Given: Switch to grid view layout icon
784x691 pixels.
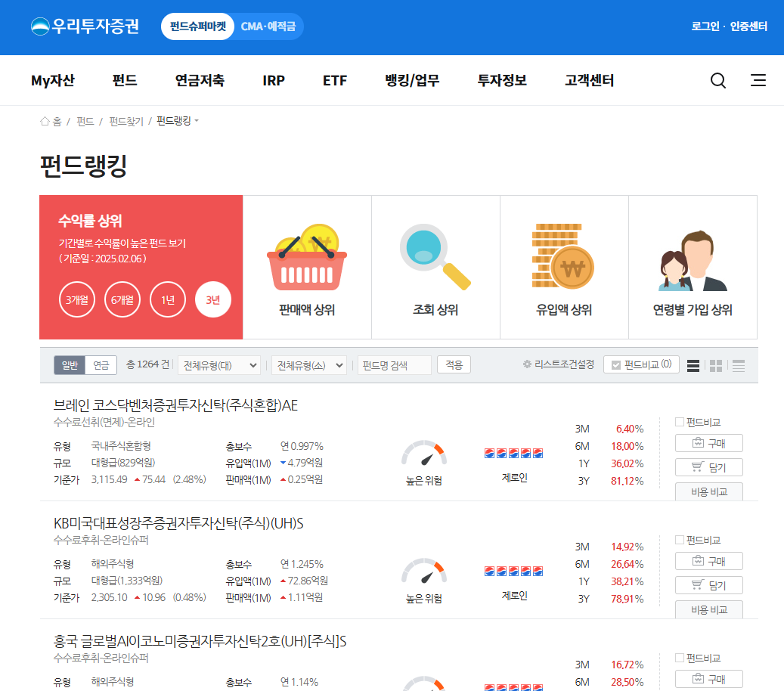Looking at the screenshot, I should pos(715,365).
